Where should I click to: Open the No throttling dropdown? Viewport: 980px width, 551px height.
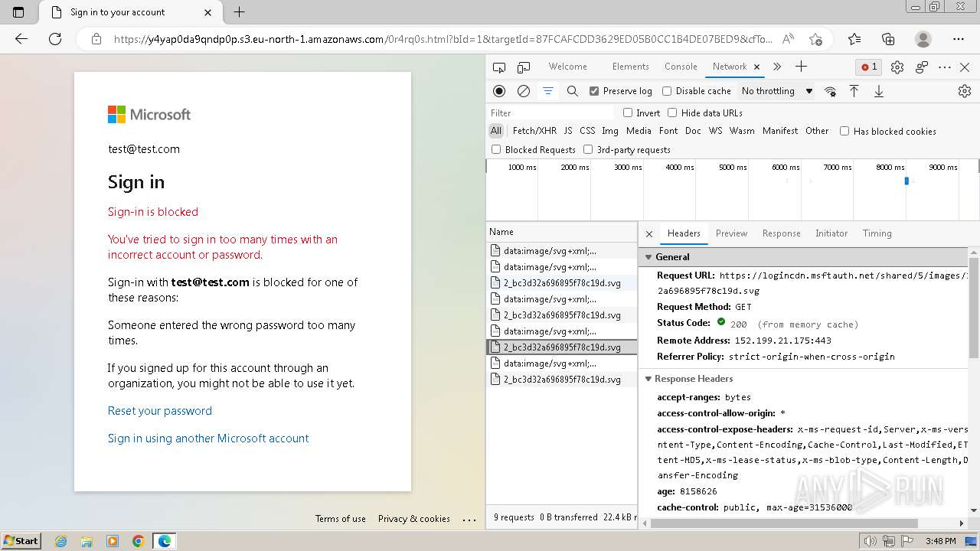click(x=777, y=91)
